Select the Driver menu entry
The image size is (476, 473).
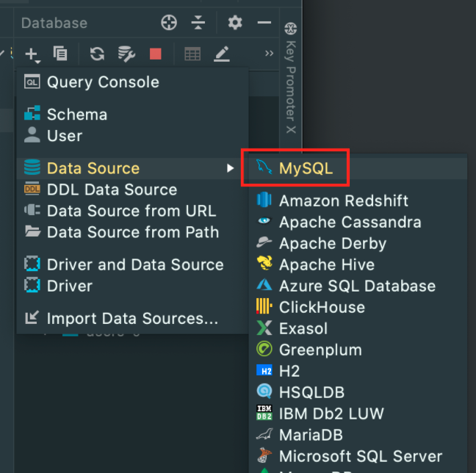[132, 286]
